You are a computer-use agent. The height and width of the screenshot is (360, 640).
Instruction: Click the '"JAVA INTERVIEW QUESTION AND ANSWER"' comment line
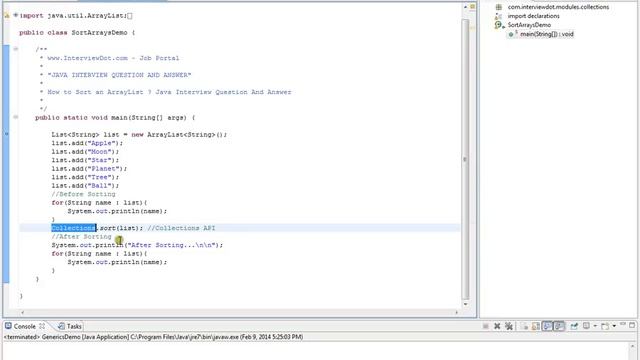click(x=119, y=75)
